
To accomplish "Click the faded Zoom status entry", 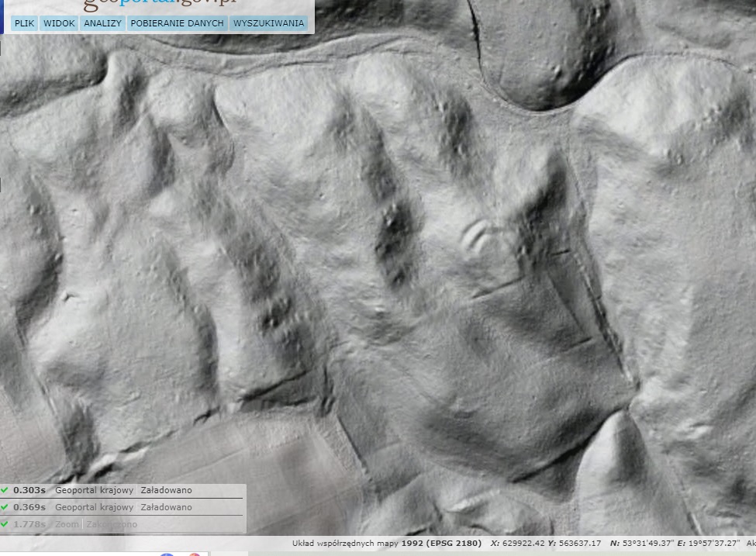I will 67,524.
